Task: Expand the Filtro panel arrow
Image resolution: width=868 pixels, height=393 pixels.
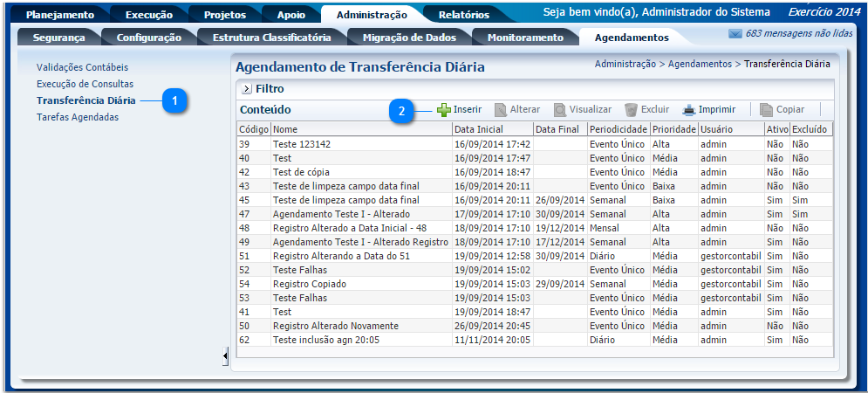Action: pos(246,89)
